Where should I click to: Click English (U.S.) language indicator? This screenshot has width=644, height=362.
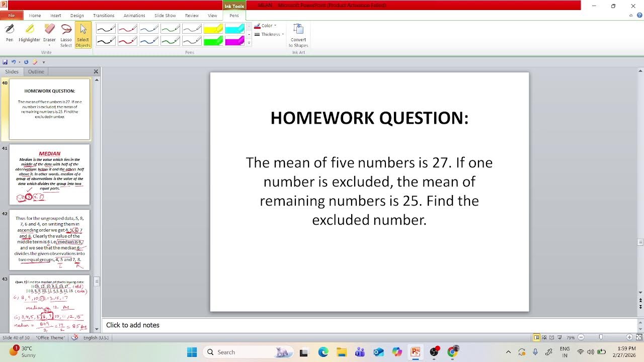[96, 337]
